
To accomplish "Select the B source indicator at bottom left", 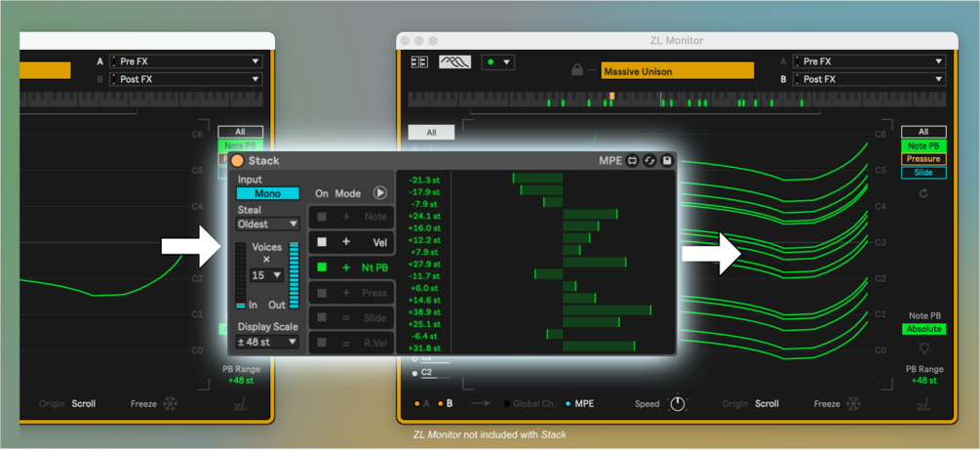I will pyautogui.click(x=445, y=404).
